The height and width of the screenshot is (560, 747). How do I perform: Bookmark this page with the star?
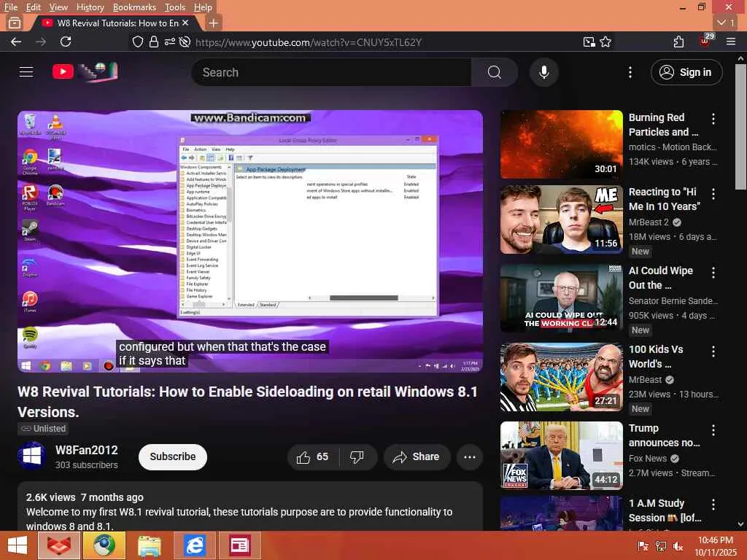605,42
